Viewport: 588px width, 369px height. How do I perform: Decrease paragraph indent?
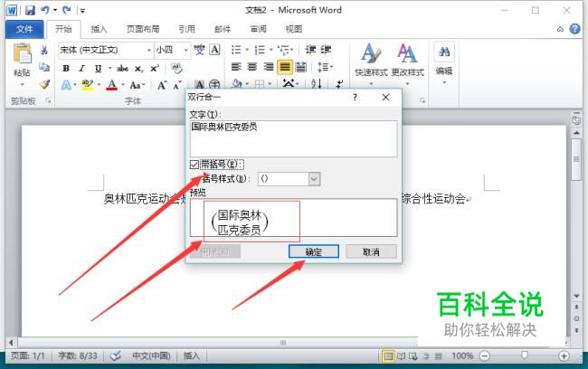pos(310,50)
